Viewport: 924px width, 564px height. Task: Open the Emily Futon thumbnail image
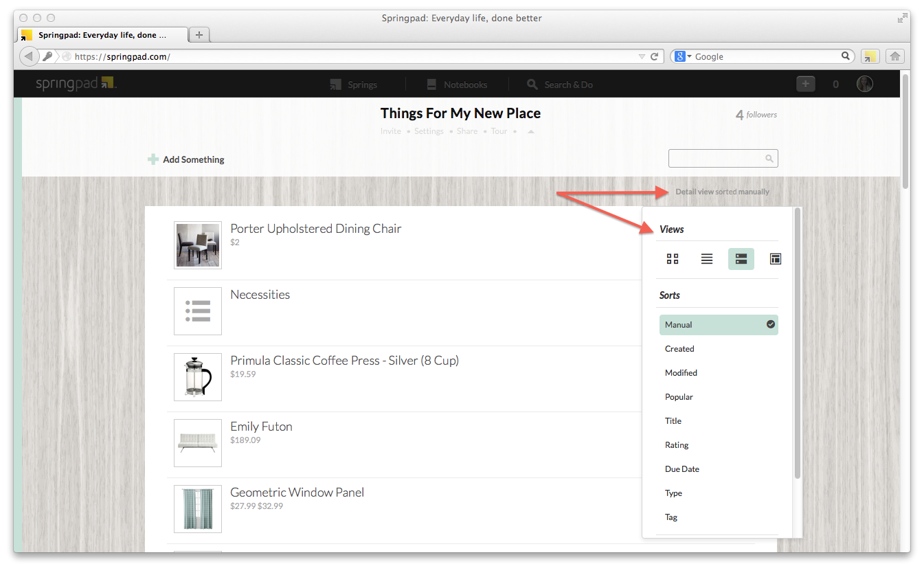pos(197,443)
